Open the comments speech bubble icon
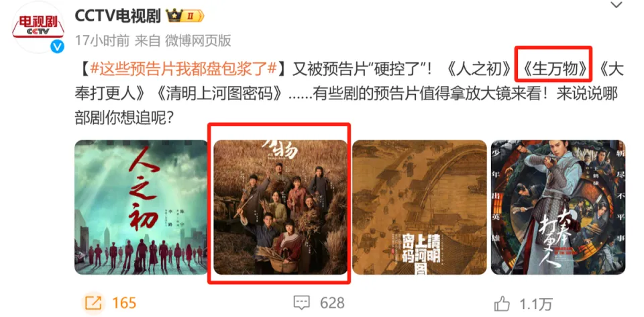This screenshot has height=317, width=644. pyautogui.click(x=302, y=303)
